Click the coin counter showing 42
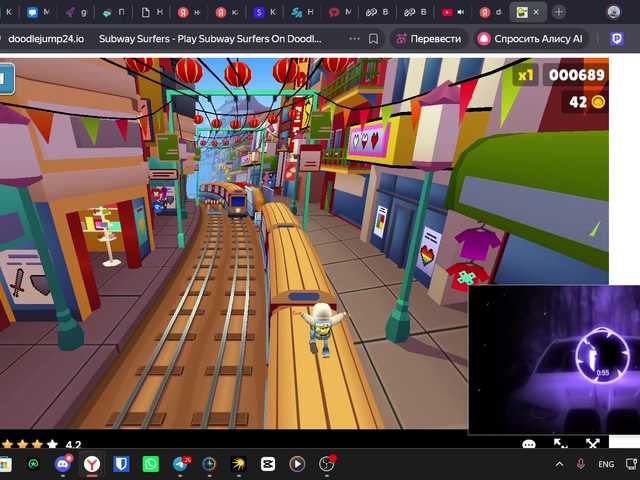Image resolution: width=640 pixels, height=480 pixels. (587, 102)
